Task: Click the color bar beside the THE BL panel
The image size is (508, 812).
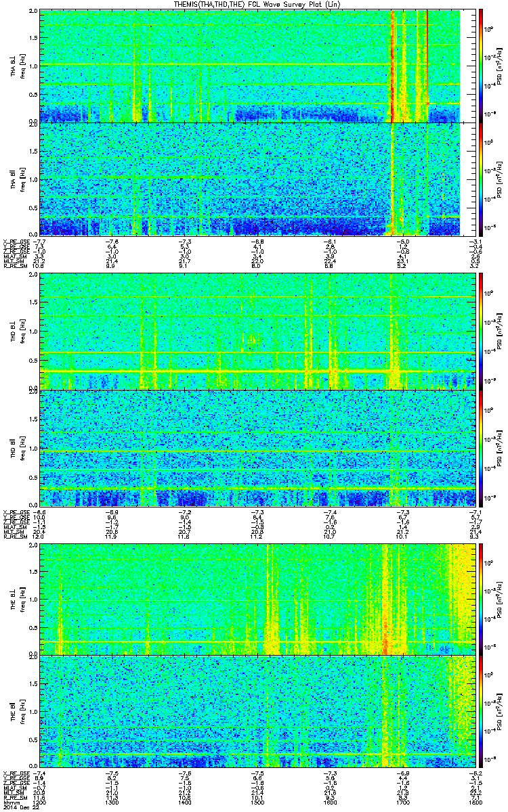Action: coord(481,597)
